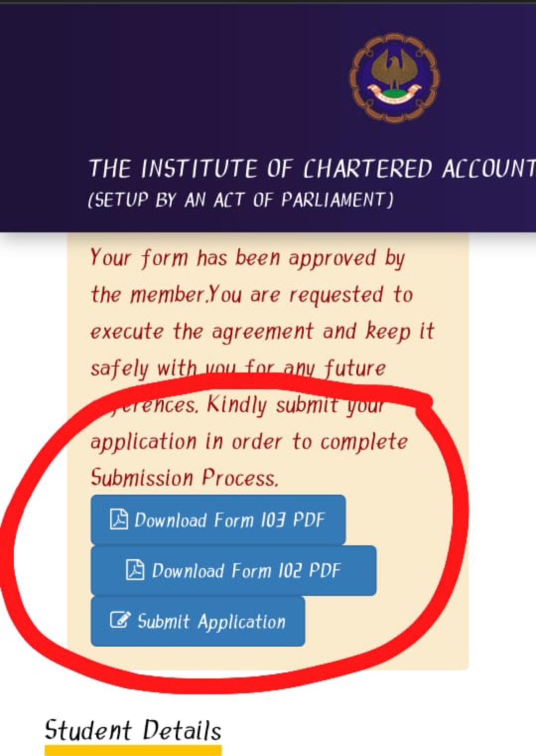Click the "the member. You are requested to" line
This screenshot has height=756, width=536.
tap(252, 295)
